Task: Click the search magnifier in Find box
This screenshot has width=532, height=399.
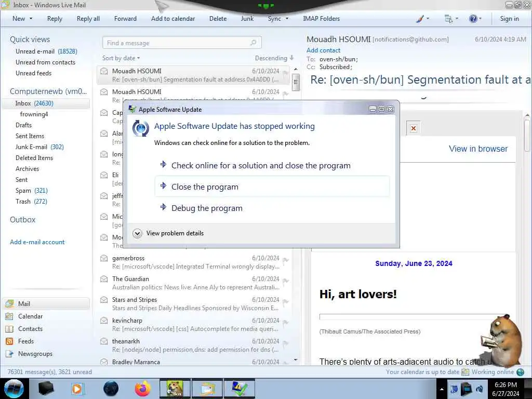Action: 253,43
